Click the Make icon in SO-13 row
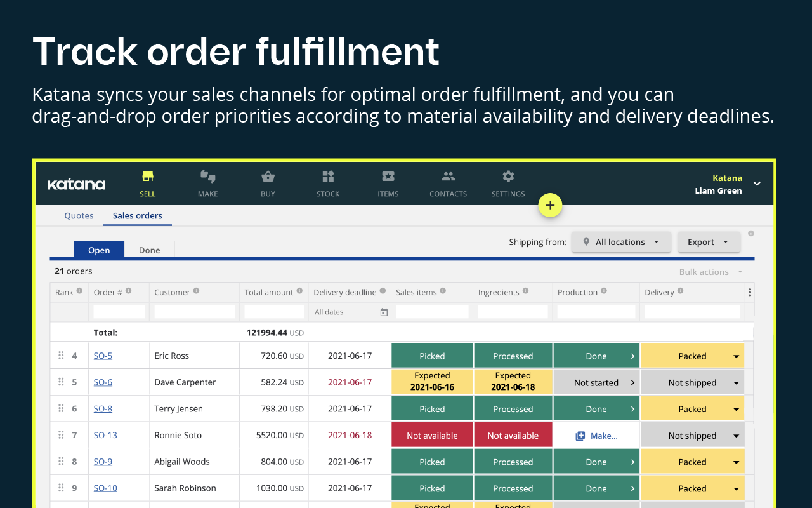The image size is (812, 508). pos(580,436)
